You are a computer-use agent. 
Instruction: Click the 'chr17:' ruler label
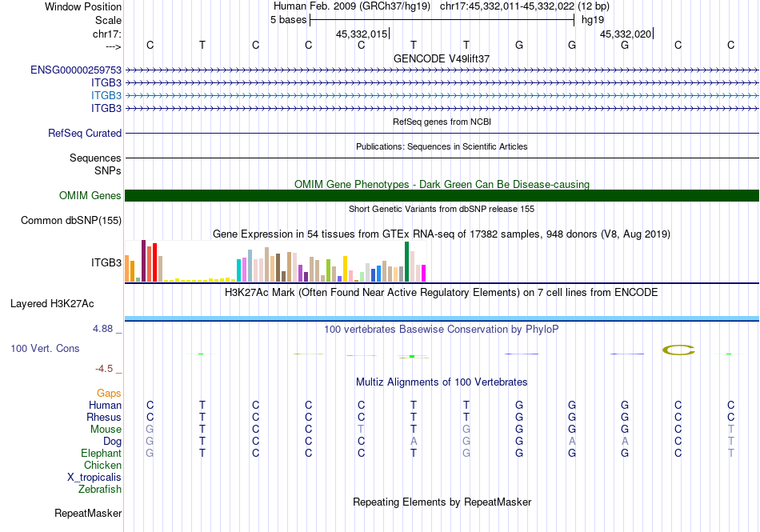coord(107,34)
